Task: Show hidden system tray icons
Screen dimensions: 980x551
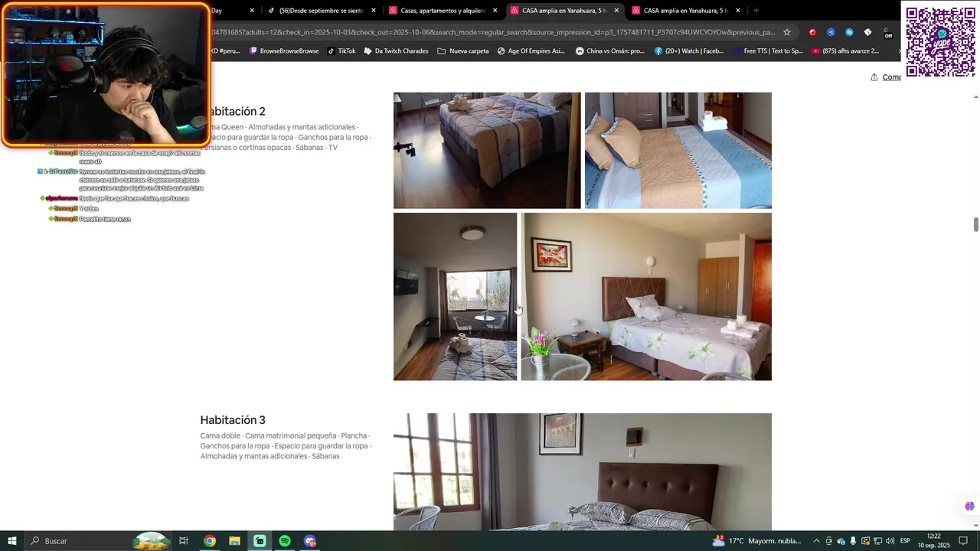Action: [816, 541]
